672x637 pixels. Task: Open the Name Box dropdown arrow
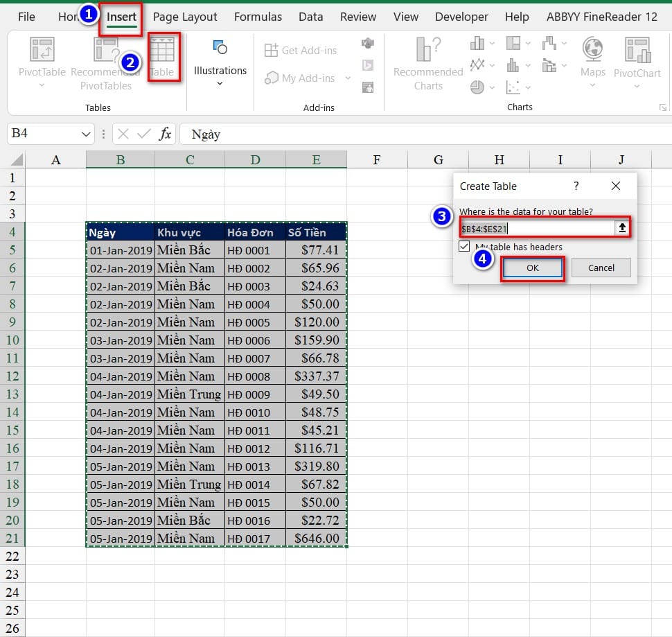[x=87, y=134]
